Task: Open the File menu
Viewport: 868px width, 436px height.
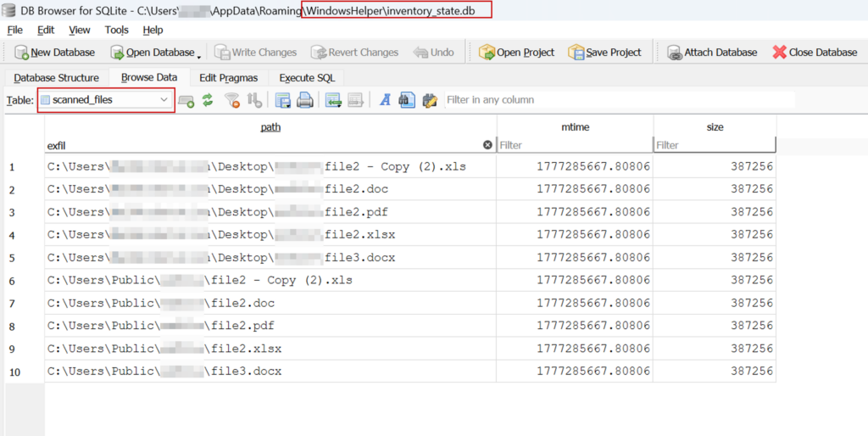Action: coord(15,30)
